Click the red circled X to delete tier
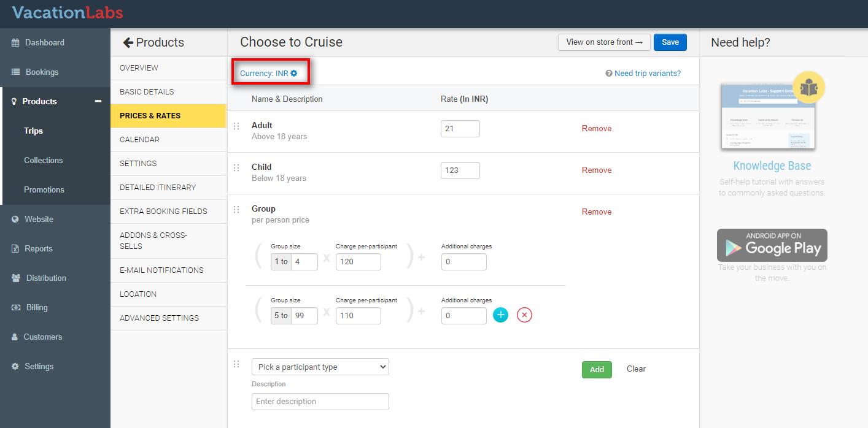The height and width of the screenshot is (428, 868). (x=524, y=315)
